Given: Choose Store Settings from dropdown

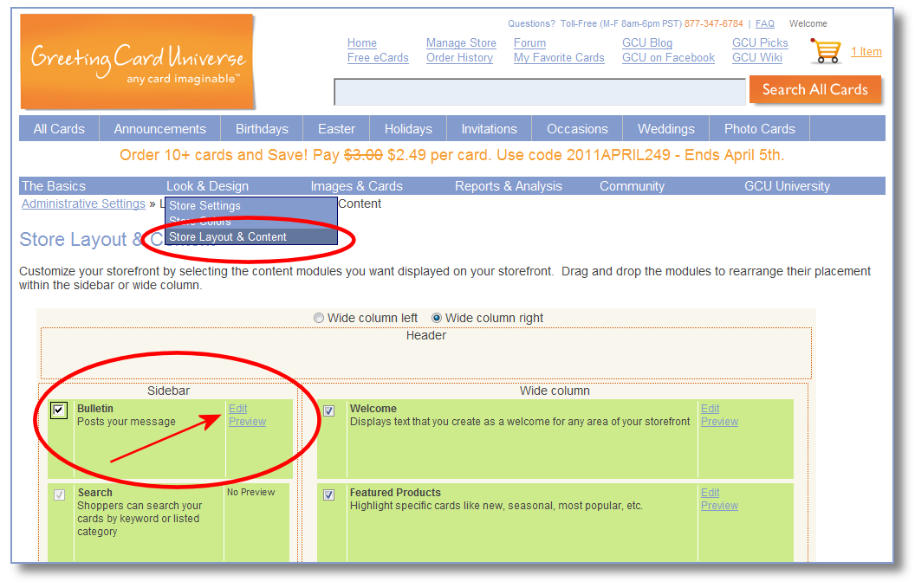Looking at the screenshot, I should click(251, 205).
